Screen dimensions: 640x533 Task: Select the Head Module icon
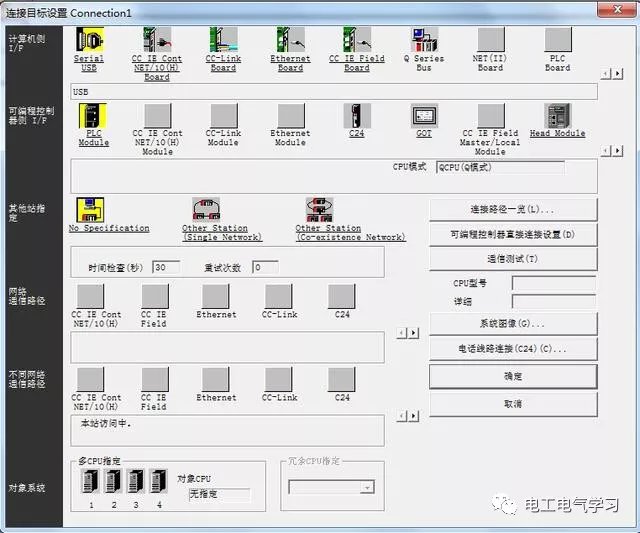pos(557,116)
